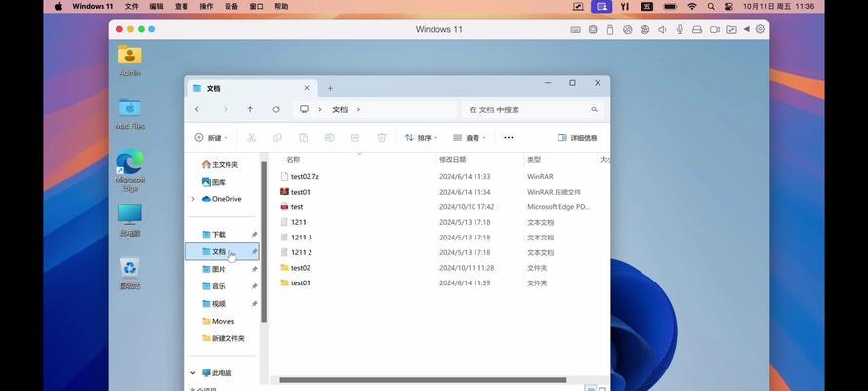868x391 pixels.
Task: Select the Delete trash icon in toolbar
Action: tap(382, 138)
